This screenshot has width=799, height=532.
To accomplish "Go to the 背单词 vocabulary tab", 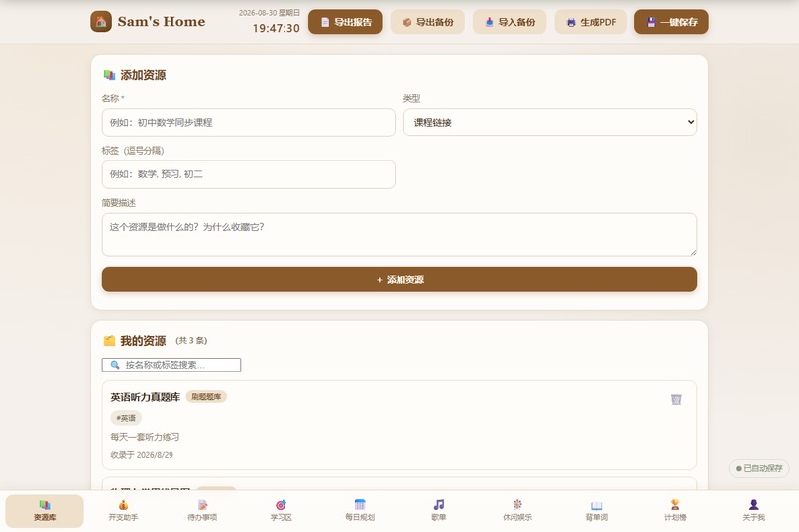I will (596, 510).
